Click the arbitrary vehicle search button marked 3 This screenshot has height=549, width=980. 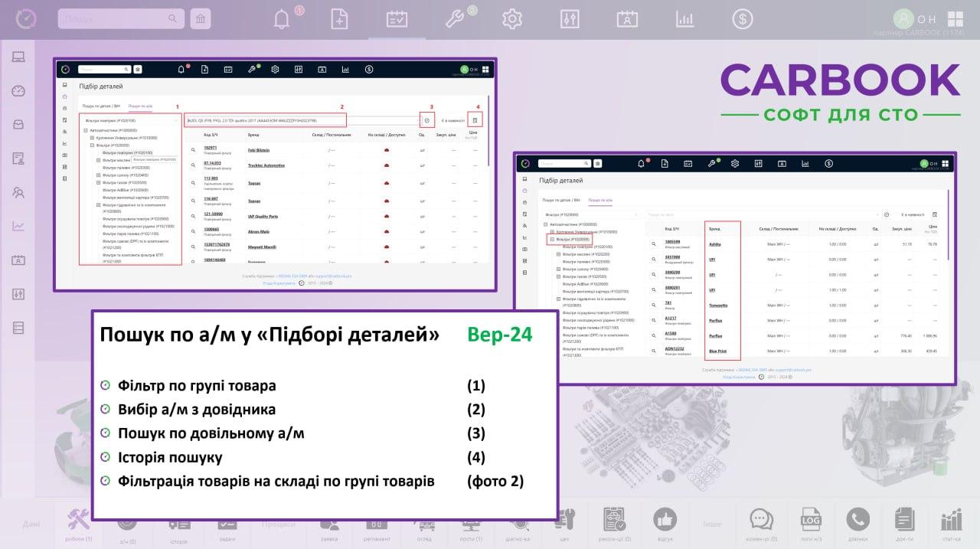(426, 121)
